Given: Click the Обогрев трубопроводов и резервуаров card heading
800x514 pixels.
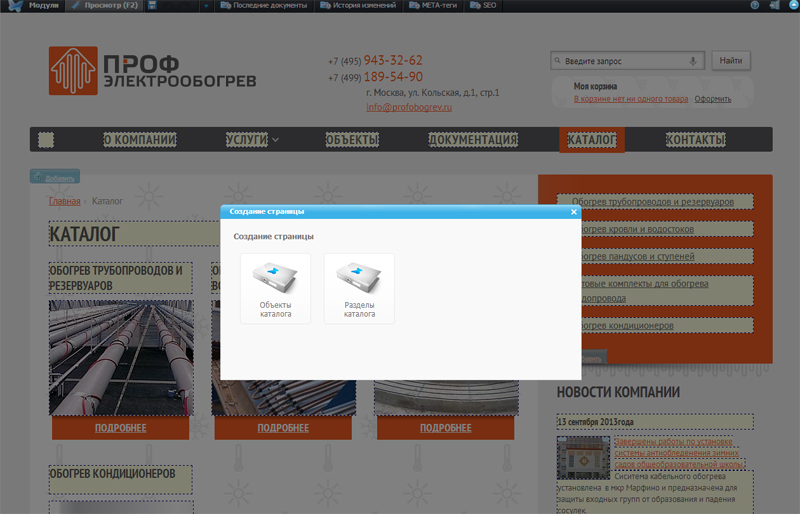Looking at the screenshot, I should tap(121, 278).
